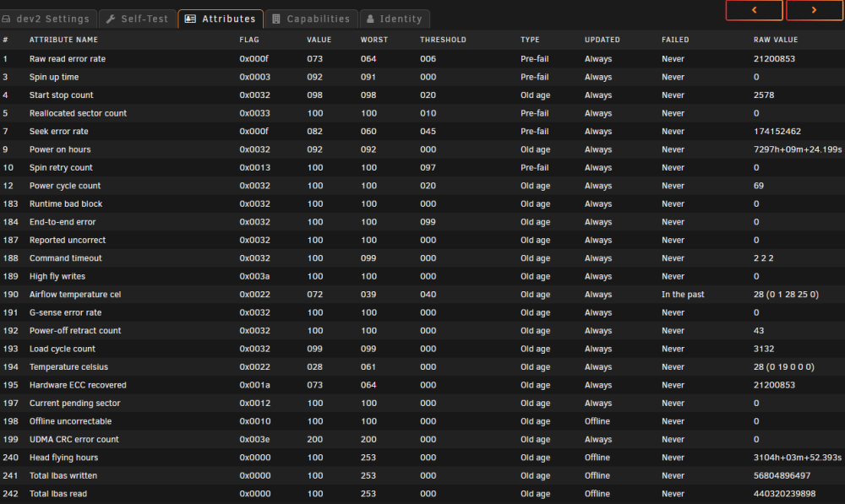Select the Temperature celsius row
The image size is (845, 504).
[x=422, y=367]
